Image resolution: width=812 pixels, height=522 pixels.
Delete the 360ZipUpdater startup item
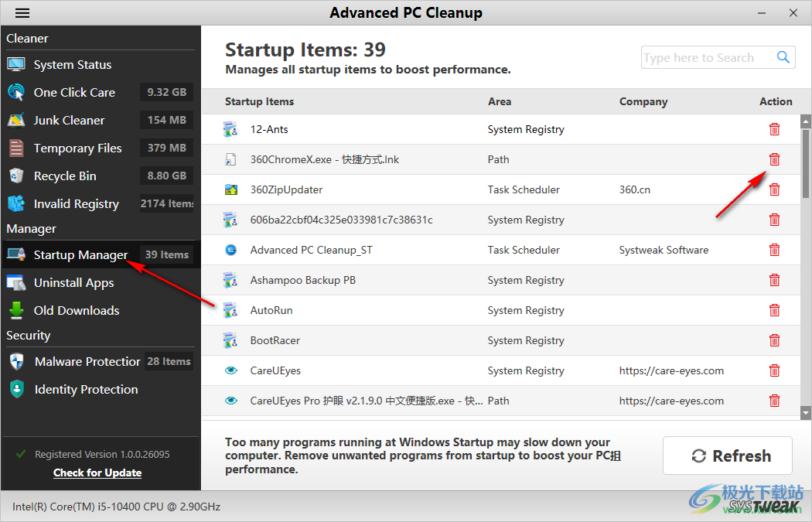pyautogui.click(x=774, y=189)
